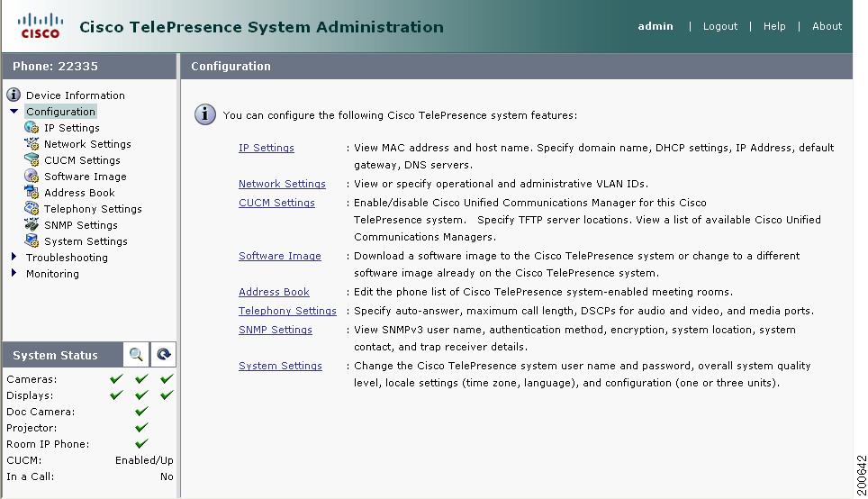This screenshot has height=499, width=868.
Task: Open Address Book from the sidebar tree
Action: (79, 193)
